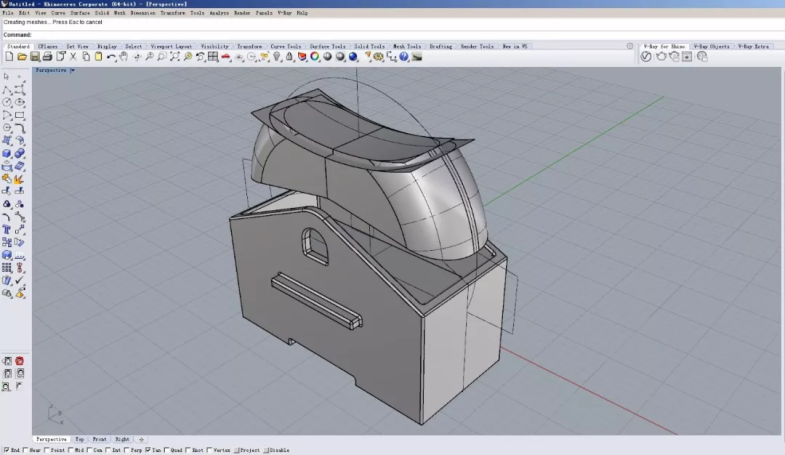Screen dimensions: 785x455
Task: Uncheck the Tan osnap checkbox
Action: 148,450
